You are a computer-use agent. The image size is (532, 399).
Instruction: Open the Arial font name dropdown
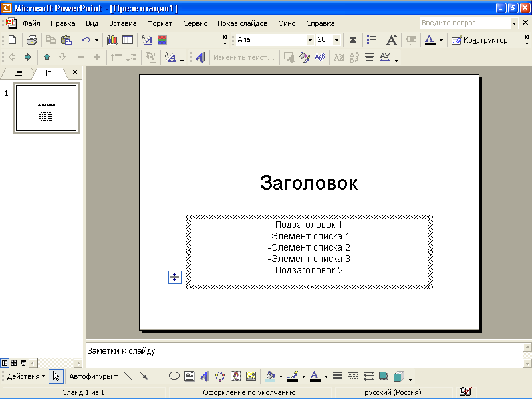309,40
